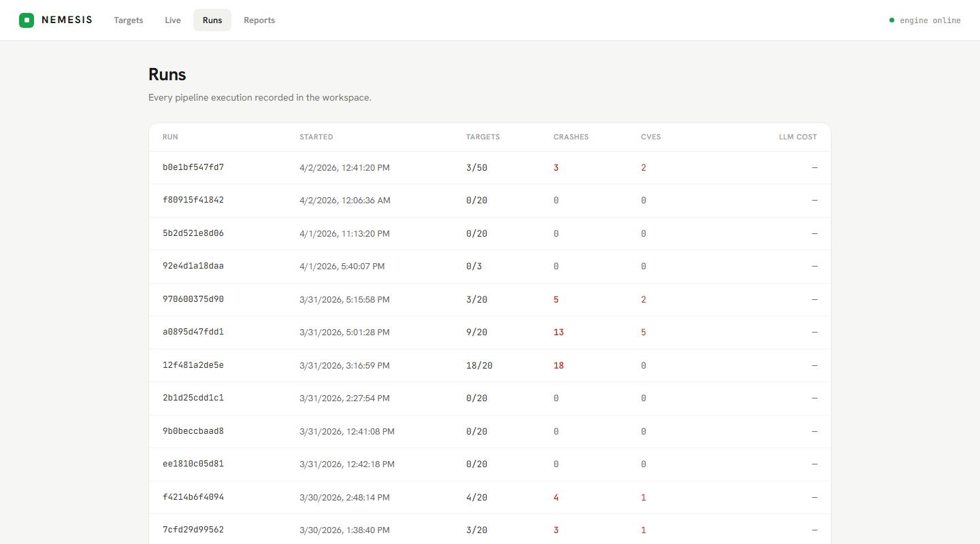Switch to the Live tab

(173, 20)
